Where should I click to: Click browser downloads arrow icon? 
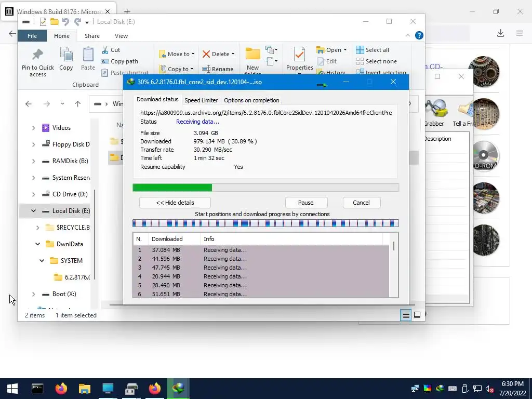coord(500,33)
